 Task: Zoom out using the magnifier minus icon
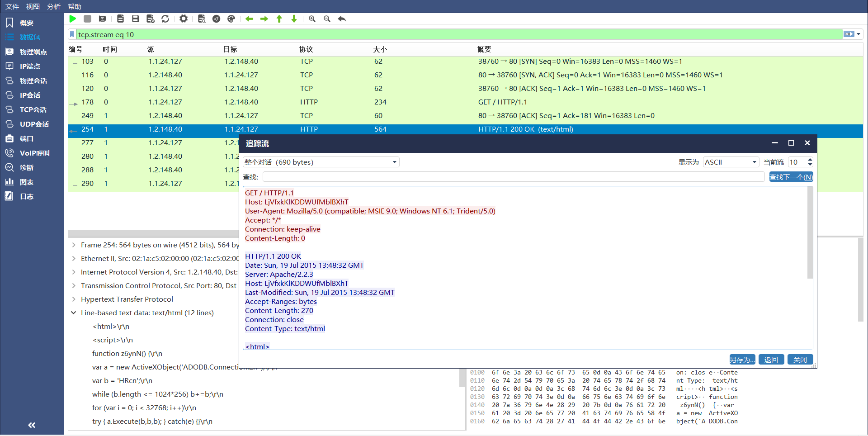pyautogui.click(x=327, y=19)
